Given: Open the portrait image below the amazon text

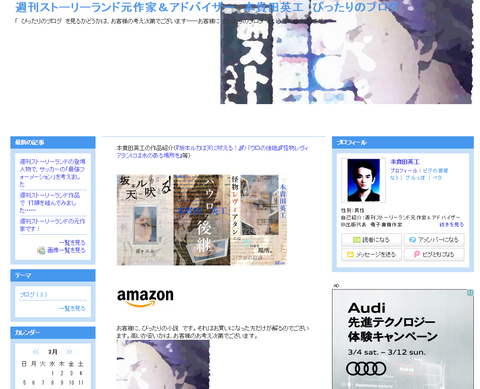Looking at the screenshot, I should point(163,364).
